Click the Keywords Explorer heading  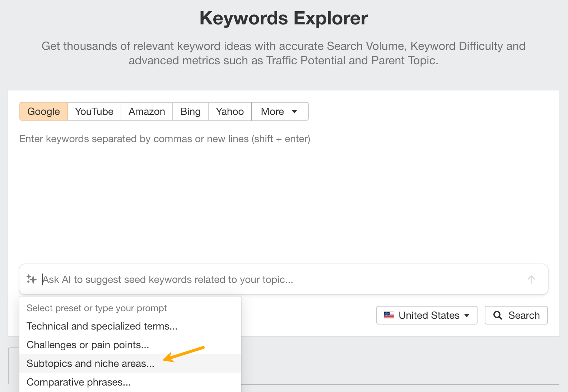[x=284, y=18]
